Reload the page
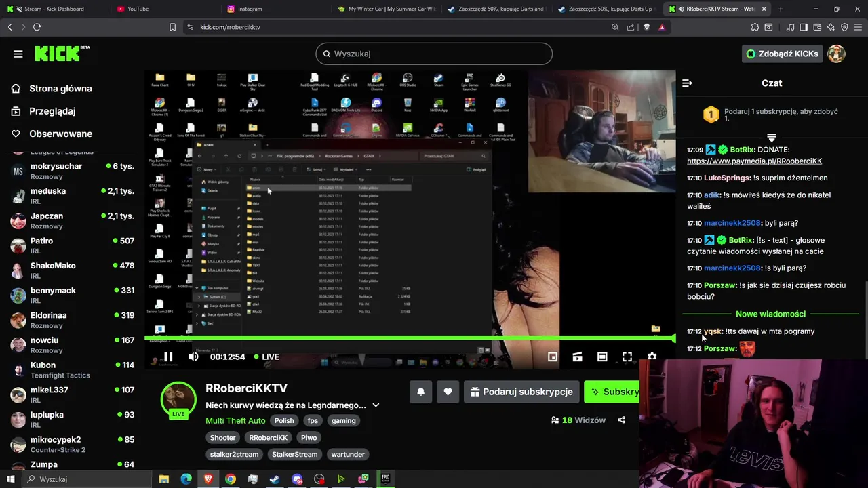 37,27
